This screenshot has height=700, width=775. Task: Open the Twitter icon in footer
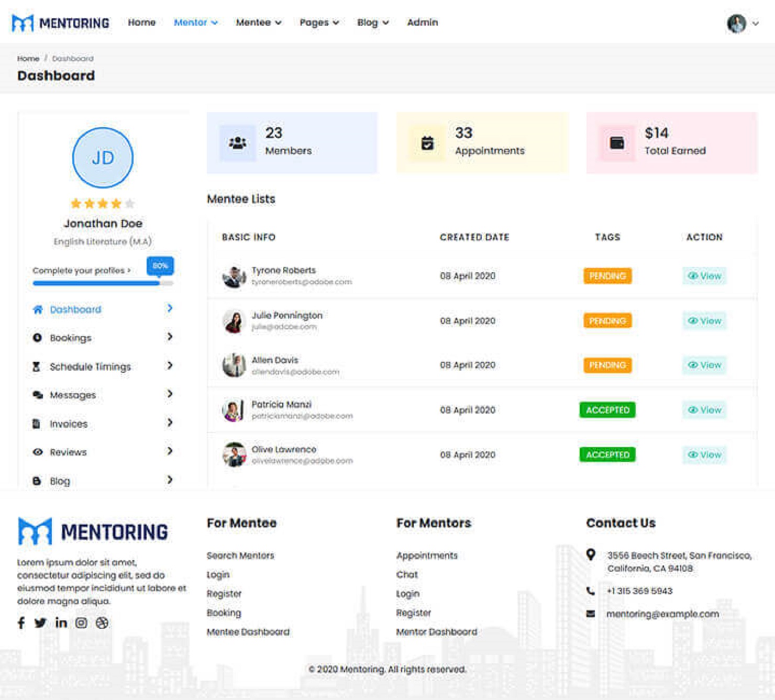point(40,623)
